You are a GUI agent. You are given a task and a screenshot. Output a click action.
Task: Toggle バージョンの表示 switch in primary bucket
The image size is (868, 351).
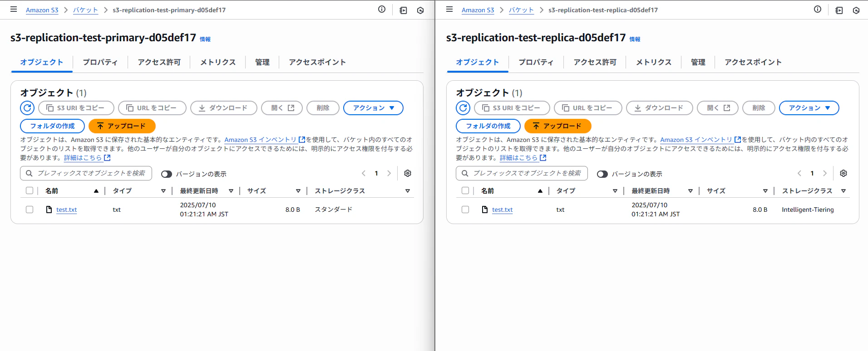click(167, 174)
